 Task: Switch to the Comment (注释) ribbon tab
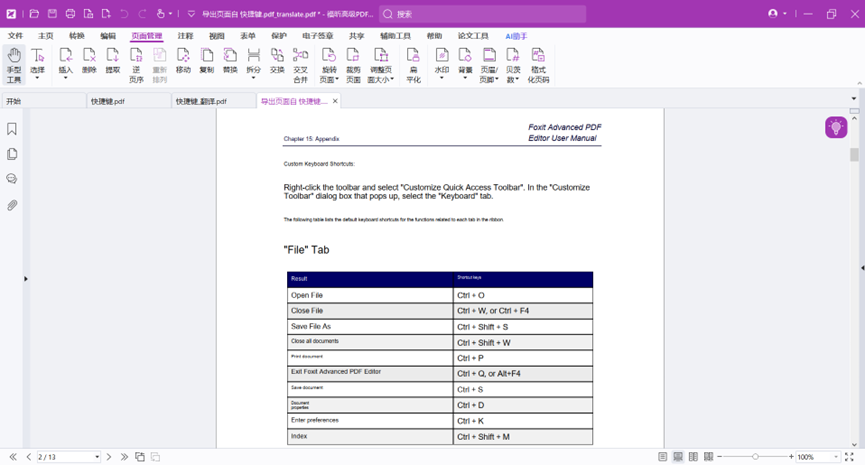pyautogui.click(x=185, y=36)
